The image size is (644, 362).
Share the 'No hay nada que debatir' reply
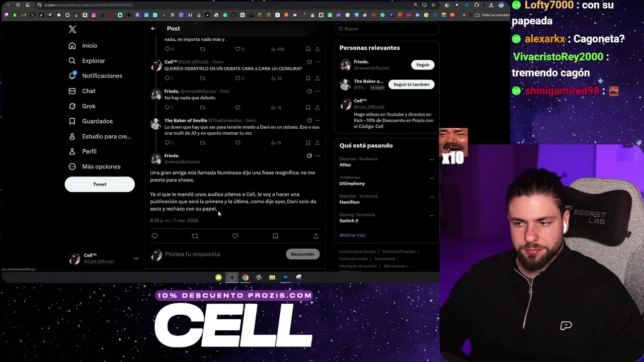click(x=317, y=108)
